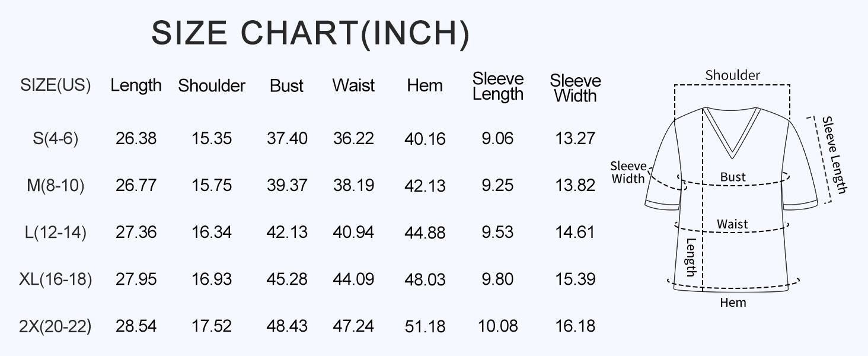The width and height of the screenshot is (868, 356).
Task: Click the Shoulder label above the shirt diagram
Action: 732,75
